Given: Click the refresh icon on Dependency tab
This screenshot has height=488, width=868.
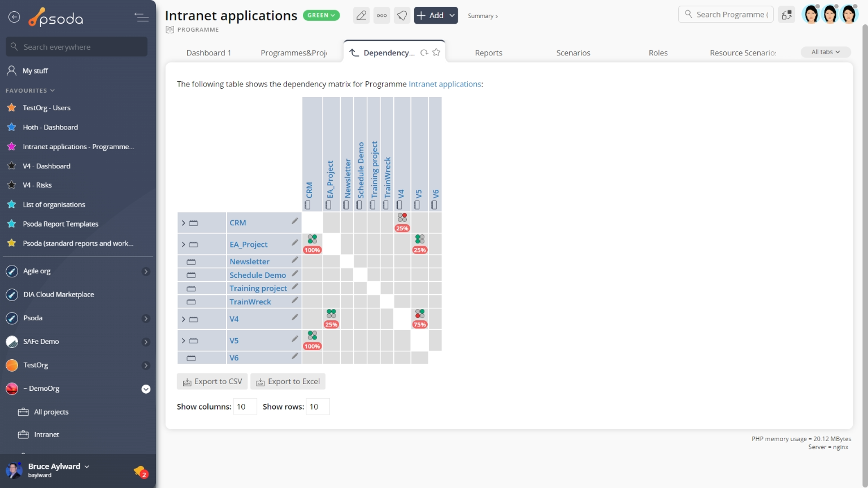Looking at the screenshot, I should click(x=424, y=53).
